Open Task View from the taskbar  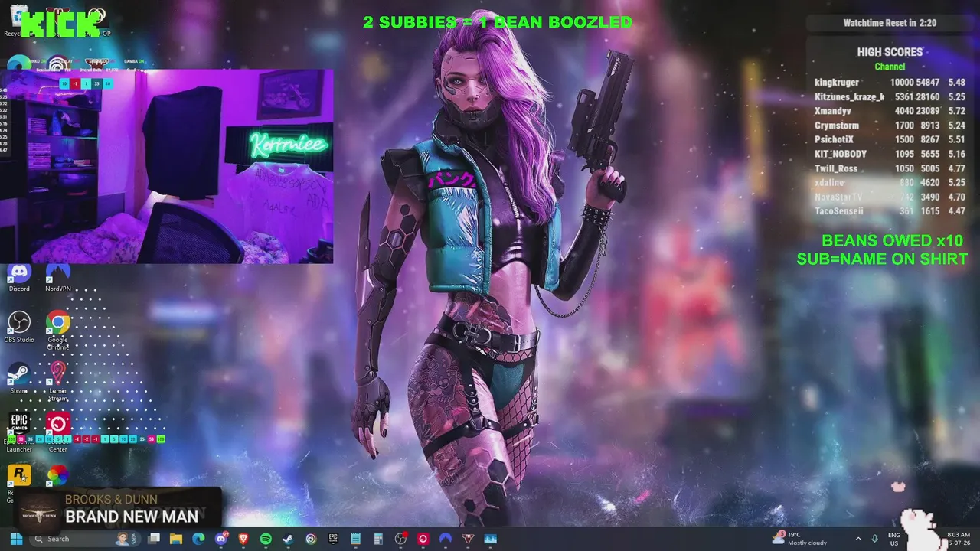[154, 539]
